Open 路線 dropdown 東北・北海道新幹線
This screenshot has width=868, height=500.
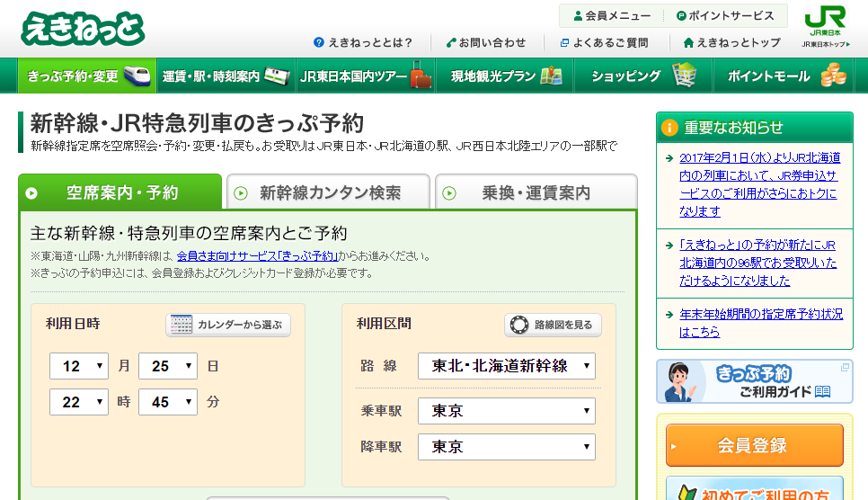pyautogui.click(x=507, y=366)
